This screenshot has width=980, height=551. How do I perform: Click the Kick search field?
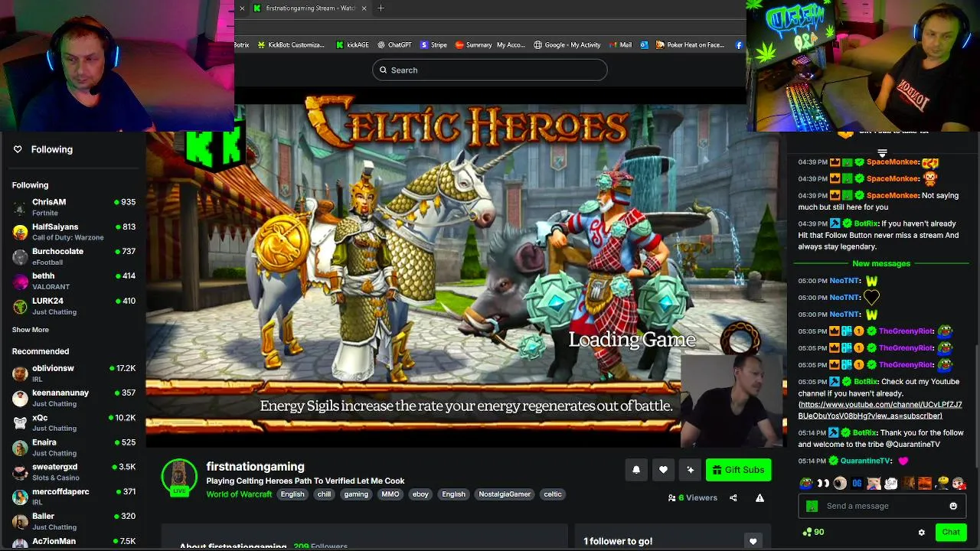489,70
